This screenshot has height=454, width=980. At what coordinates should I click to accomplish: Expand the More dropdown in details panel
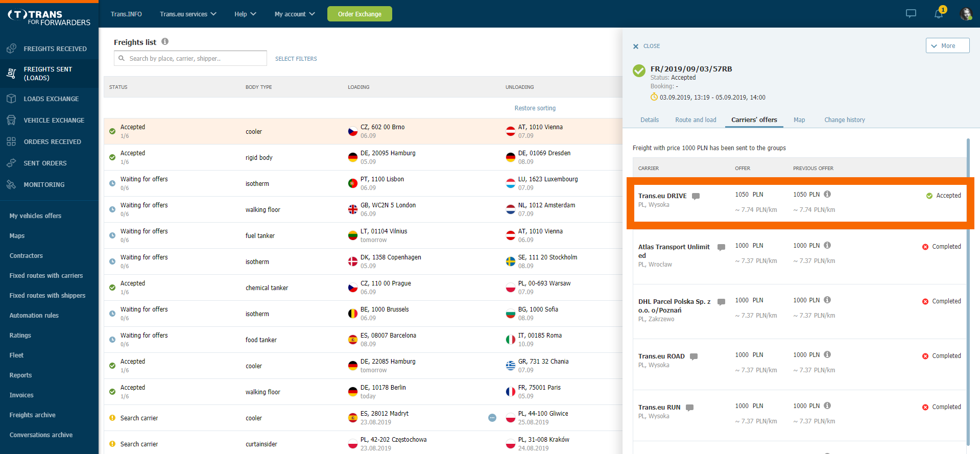[947, 45]
